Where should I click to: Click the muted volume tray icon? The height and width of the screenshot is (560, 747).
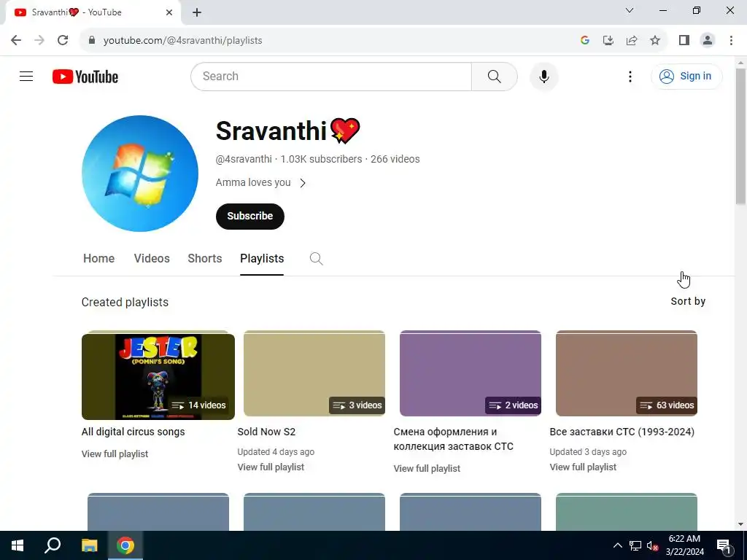click(x=652, y=545)
